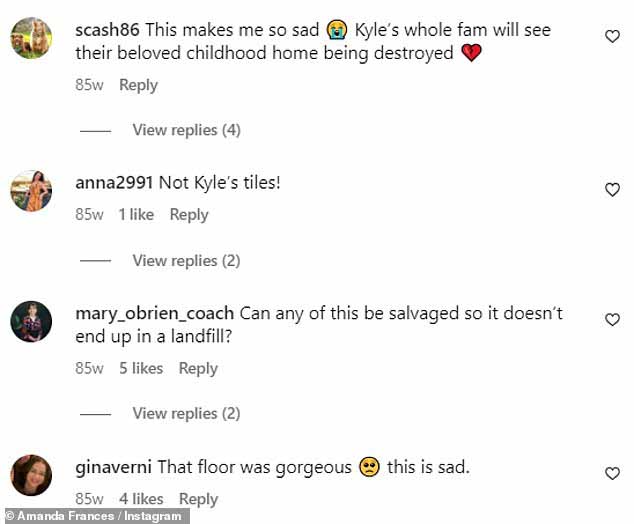Viewport: 634px width, 524px height.
Task: Show who gave 5 likes
Action: 141,368
